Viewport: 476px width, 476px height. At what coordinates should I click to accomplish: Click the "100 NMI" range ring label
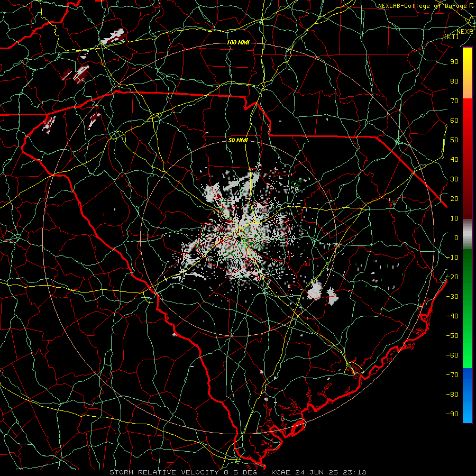click(x=238, y=42)
